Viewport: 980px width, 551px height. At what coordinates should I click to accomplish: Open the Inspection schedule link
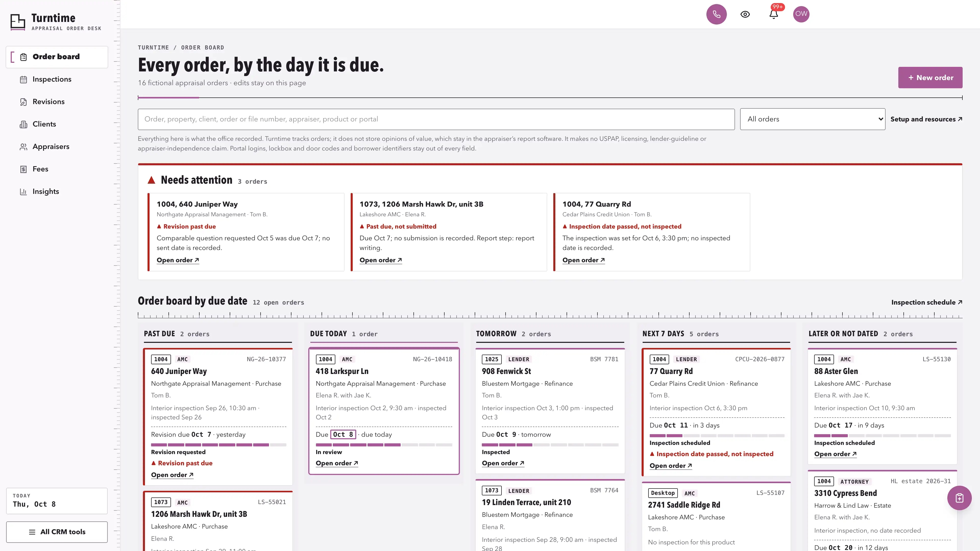click(926, 302)
